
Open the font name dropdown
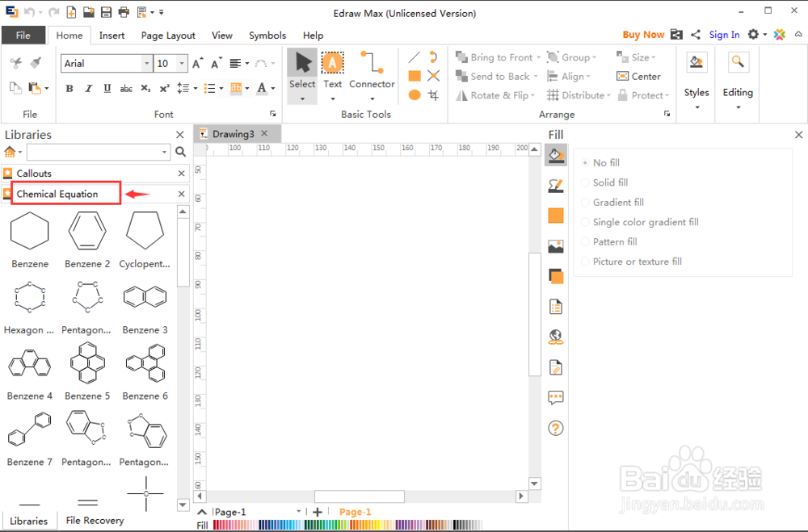(147, 63)
